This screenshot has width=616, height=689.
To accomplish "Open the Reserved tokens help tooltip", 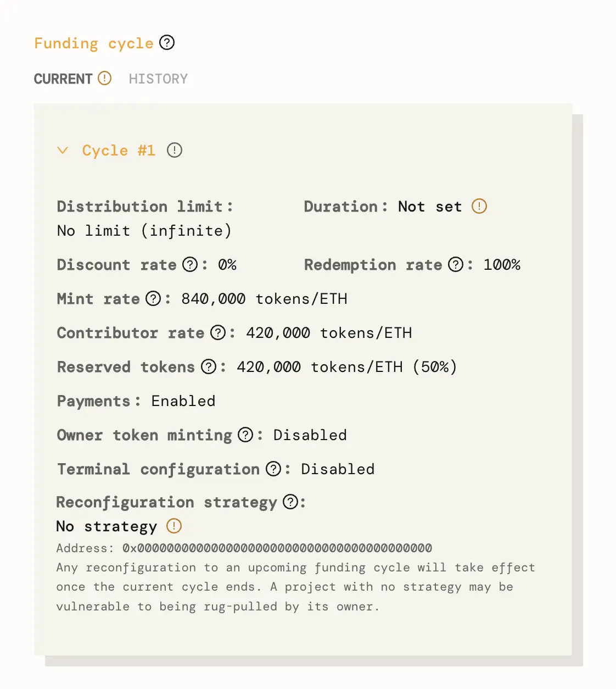I will pyautogui.click(x=209, y=366).
